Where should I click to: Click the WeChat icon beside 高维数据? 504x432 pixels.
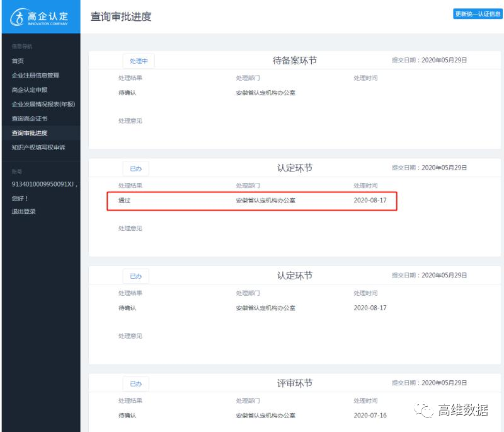coord(428,411)
